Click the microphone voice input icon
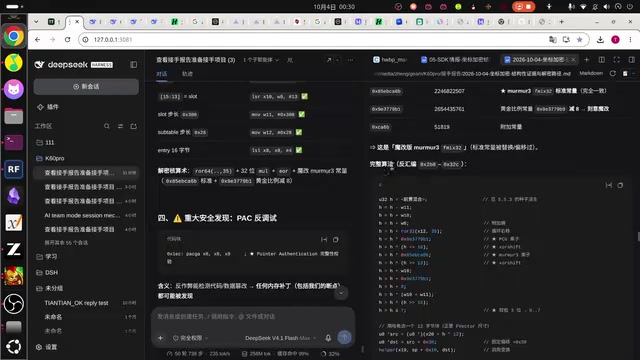 pyautogui.click(x=328, y=338)
